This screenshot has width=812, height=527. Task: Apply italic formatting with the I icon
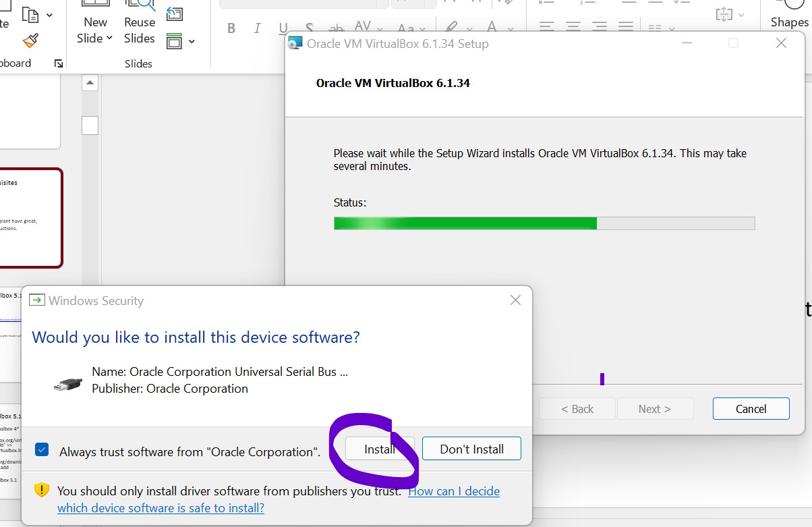click(257, 28)
